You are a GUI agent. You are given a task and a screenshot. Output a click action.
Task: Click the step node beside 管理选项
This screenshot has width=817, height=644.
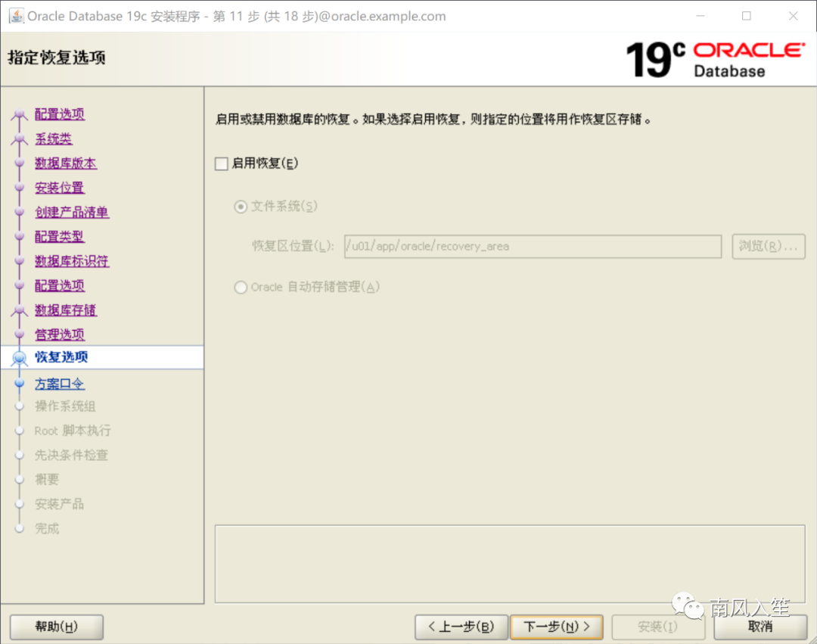(x=19, y=334)
